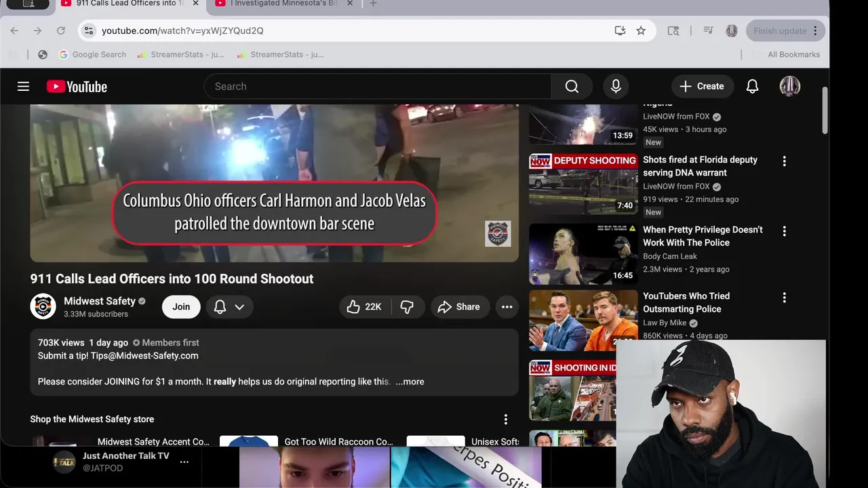The image size is (868, 488).
Task: Open first StreamerStats bookmark
Action: tap(181, 54)
